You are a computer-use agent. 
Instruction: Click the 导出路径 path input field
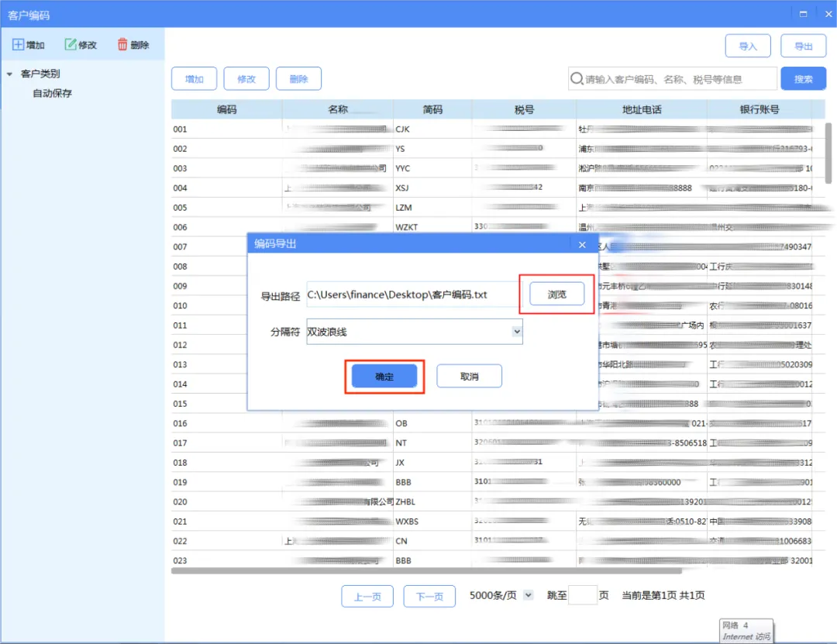click(x=412, y=294)
